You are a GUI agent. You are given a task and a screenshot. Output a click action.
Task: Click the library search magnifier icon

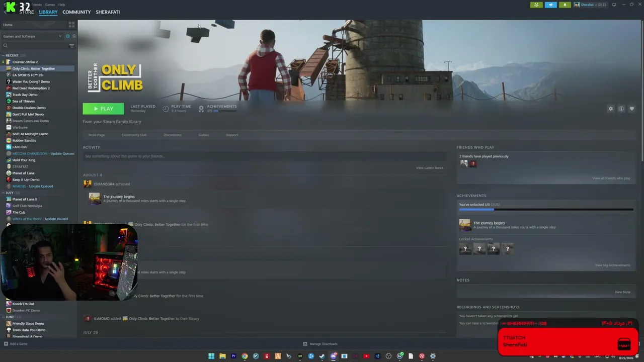coord(6,46)
